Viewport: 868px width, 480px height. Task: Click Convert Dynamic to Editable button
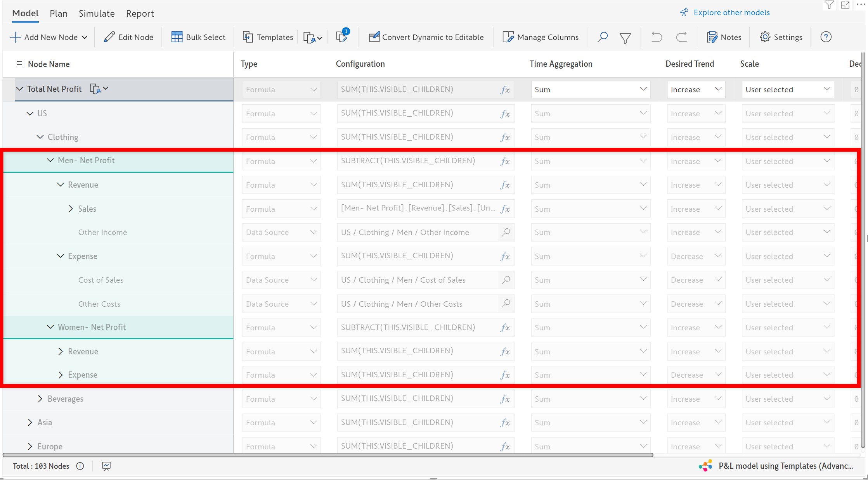426,37
